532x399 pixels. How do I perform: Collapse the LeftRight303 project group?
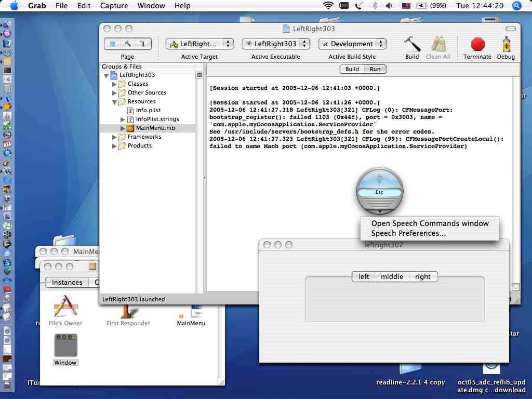pos(106,75)
